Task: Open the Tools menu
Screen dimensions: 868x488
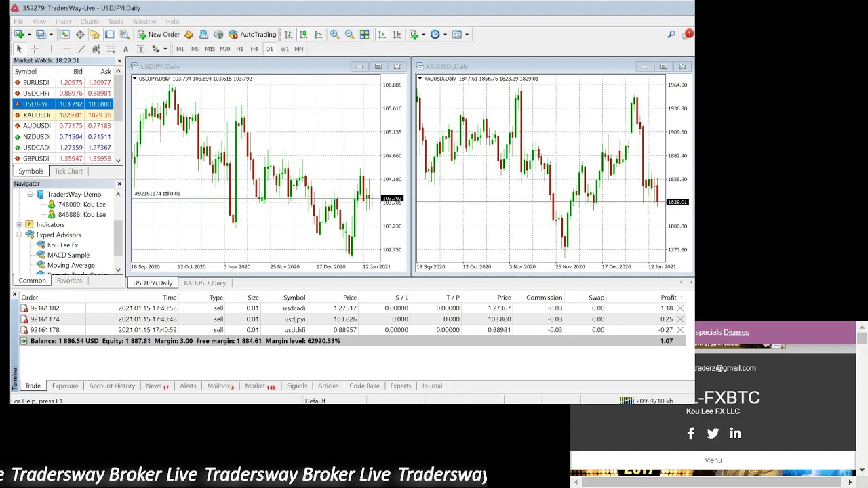Action: [x=115, y=22]
